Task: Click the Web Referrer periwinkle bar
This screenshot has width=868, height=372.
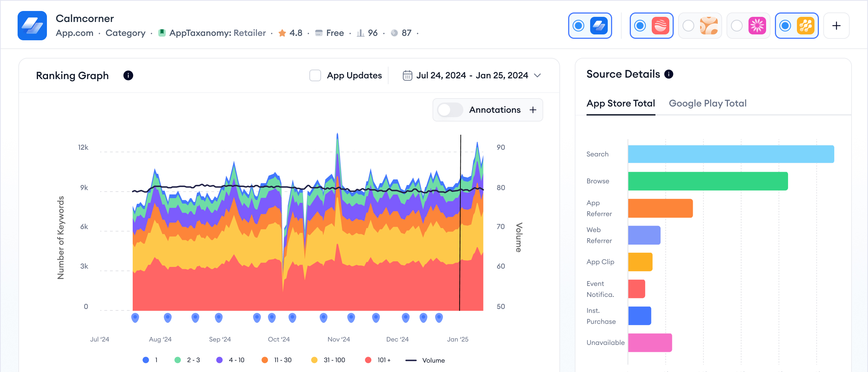Action: pyautogui.click(x=644, y=235)
